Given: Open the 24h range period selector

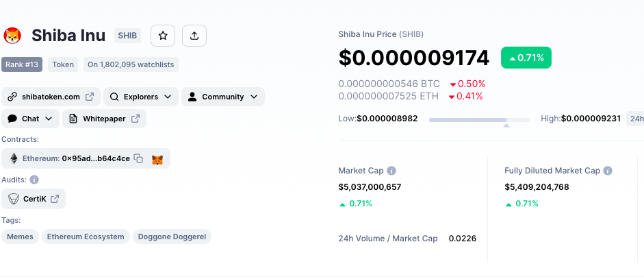Looking at the screenshot, I should [x=635, y=119].
